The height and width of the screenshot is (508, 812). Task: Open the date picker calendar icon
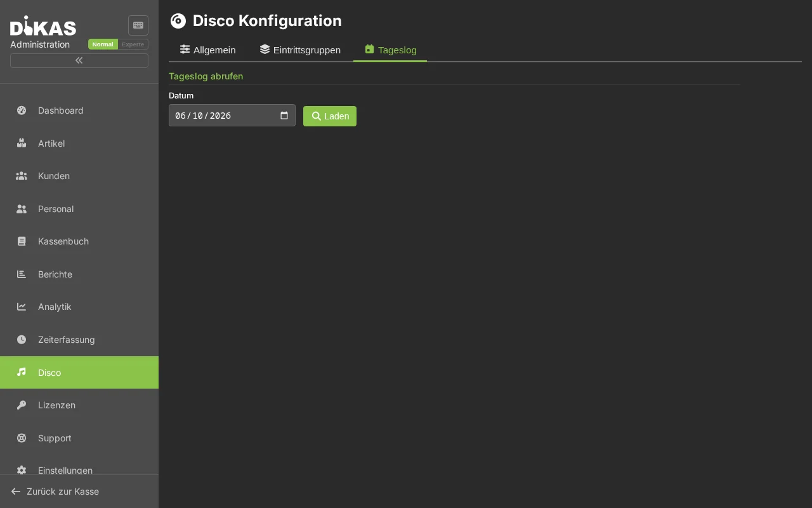coord(284,116)
